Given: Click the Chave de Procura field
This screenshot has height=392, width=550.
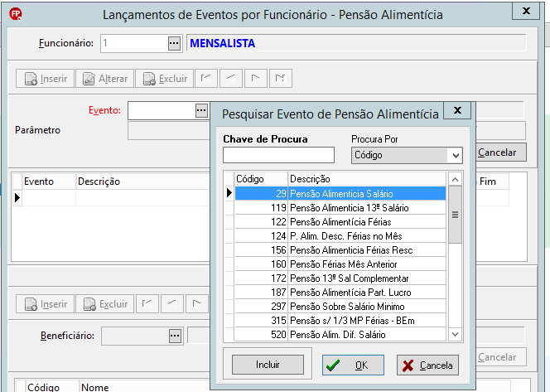Looking at the screenshot, I should click(278, 155).
